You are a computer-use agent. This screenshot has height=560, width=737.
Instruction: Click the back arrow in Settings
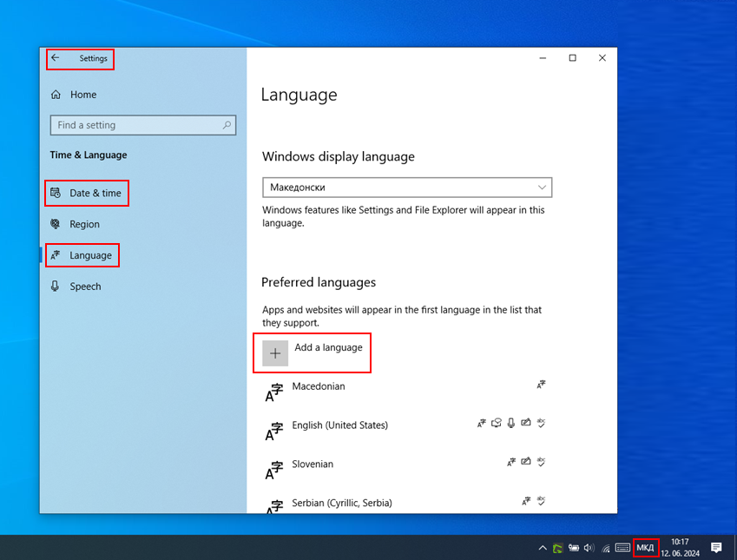[x=56, y=58]
